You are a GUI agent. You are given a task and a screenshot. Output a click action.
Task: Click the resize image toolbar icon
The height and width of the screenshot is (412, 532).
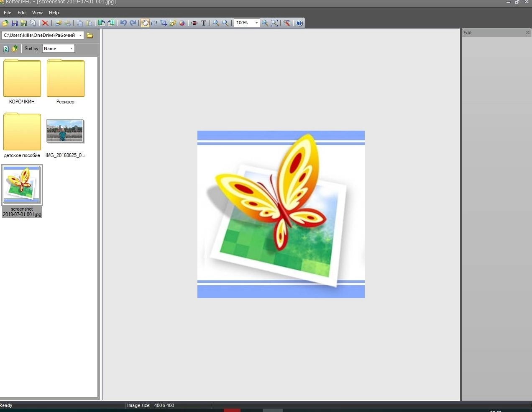pos(173,23)
